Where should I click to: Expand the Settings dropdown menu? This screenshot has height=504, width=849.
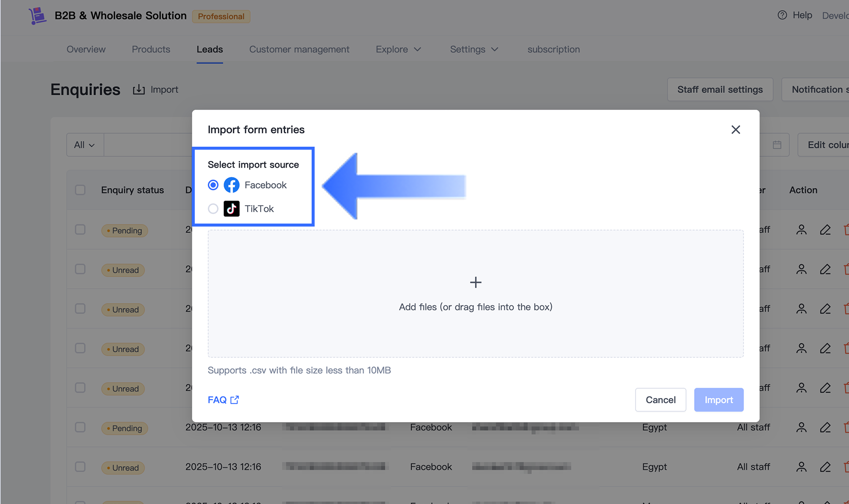(x=474, y=49)
